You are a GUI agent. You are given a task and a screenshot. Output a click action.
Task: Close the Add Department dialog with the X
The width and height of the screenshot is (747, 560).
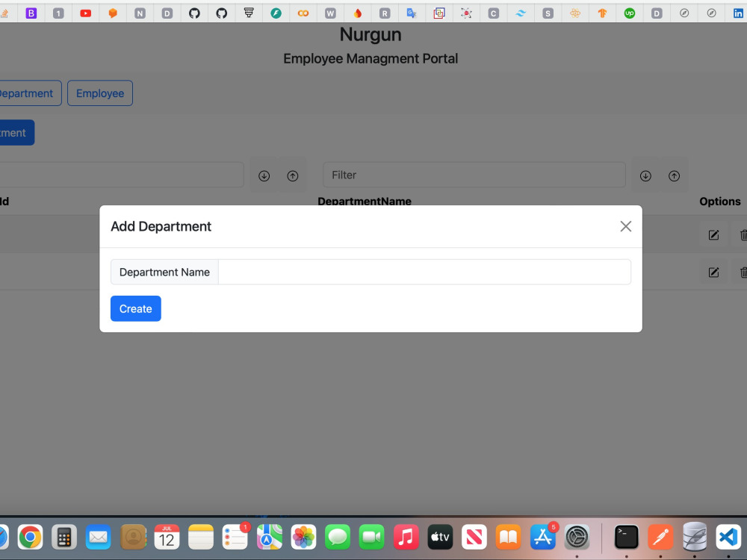tap(625, 226)
